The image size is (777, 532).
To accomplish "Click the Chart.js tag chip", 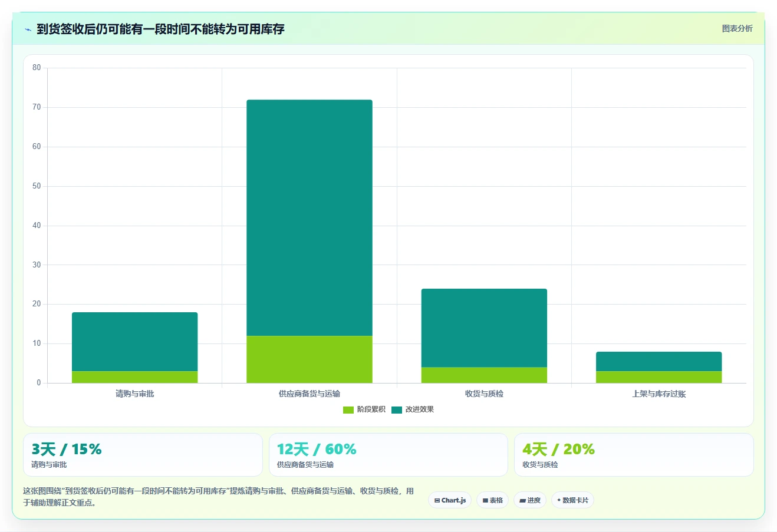I will coord(450,500).
